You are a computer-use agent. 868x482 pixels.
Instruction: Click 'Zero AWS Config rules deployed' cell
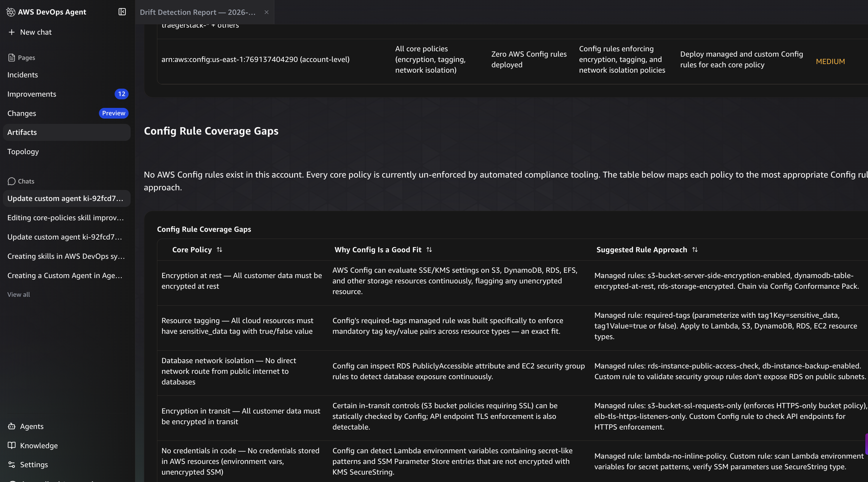pos(529,60)
